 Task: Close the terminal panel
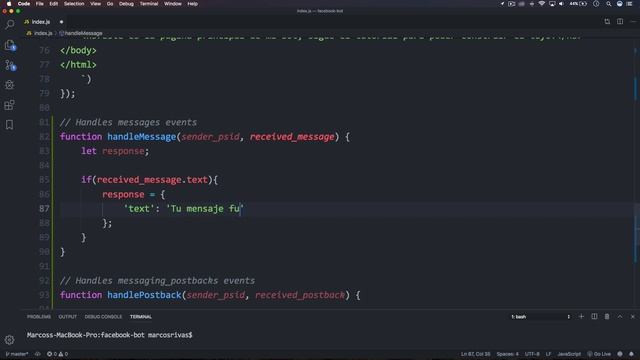[x=633, y=316]
